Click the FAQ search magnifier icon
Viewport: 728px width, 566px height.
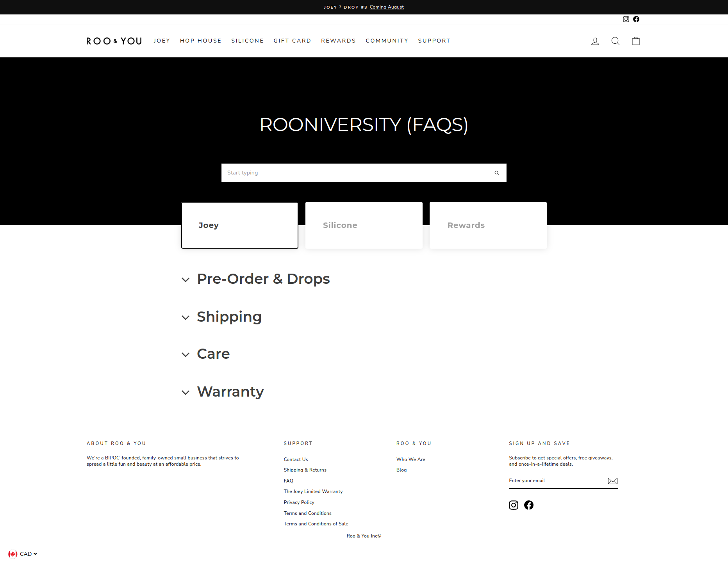coord(497,173)
